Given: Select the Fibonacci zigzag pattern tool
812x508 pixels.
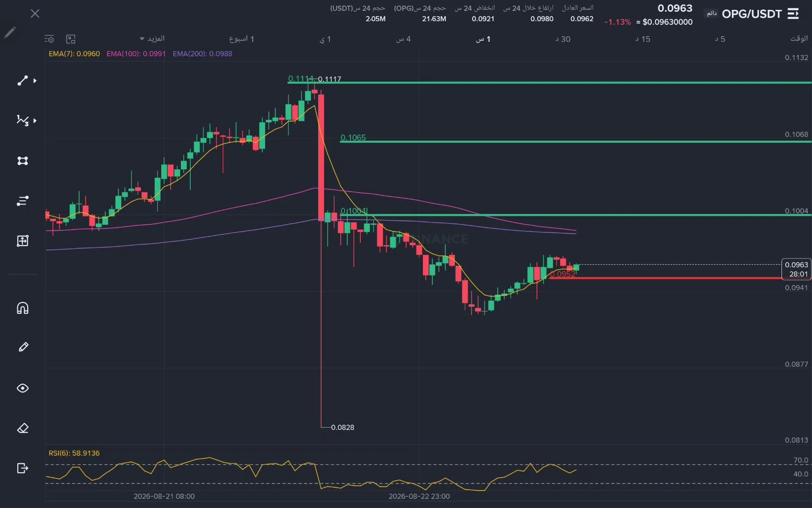Looking at the screenshot, I should click(22, 120).
